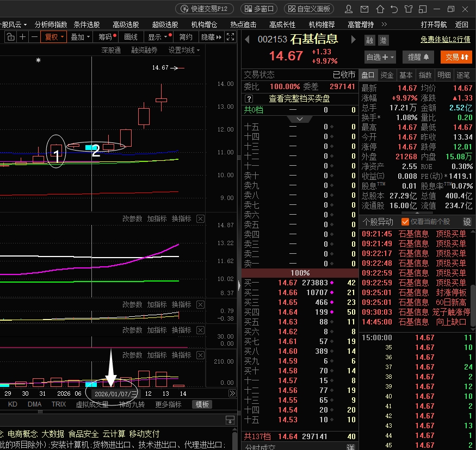Open the 股风云 menu dropdown
The width and height of the screenshot is (476, 450).
coord(14,24)
